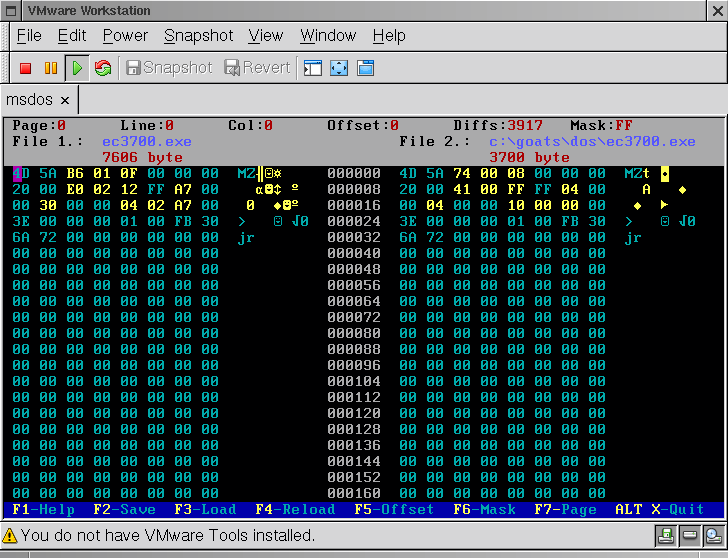Click the quick switch mode icon
This screenshot has width=728, height=558.
pos(365,68)
